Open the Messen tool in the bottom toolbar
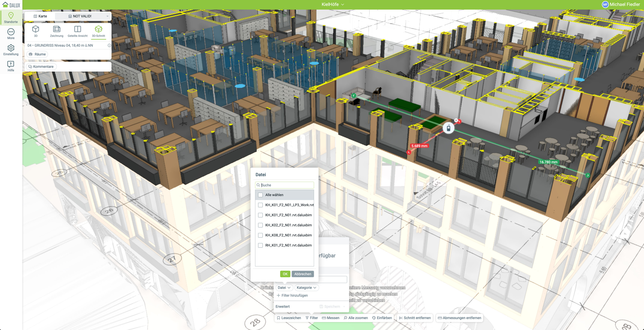Screen dimensions: 644x330 [330, 318]
